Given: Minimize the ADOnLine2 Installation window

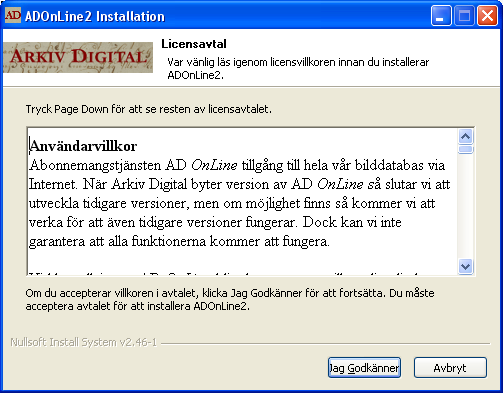Looking at the screenshot, I should coord(441,15).
